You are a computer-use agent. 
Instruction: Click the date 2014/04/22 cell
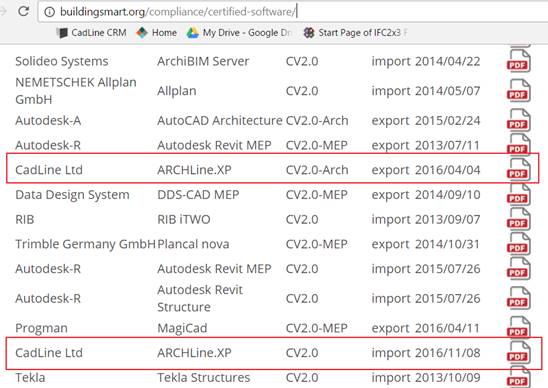tap(448, 61)
